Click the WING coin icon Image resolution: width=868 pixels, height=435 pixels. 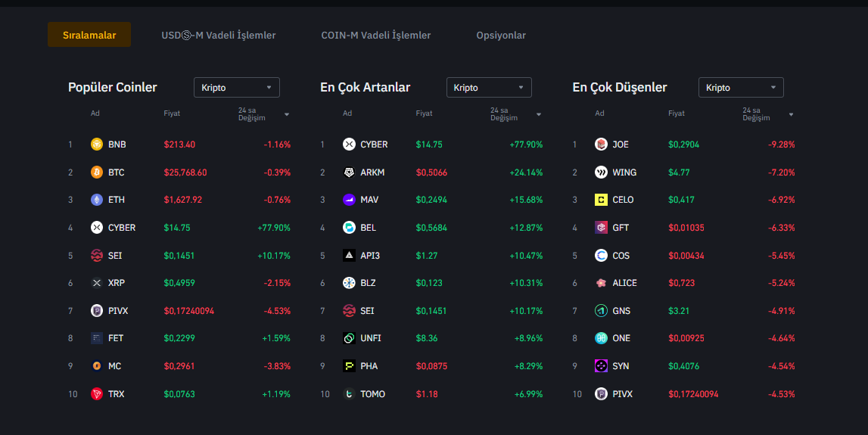601,172
